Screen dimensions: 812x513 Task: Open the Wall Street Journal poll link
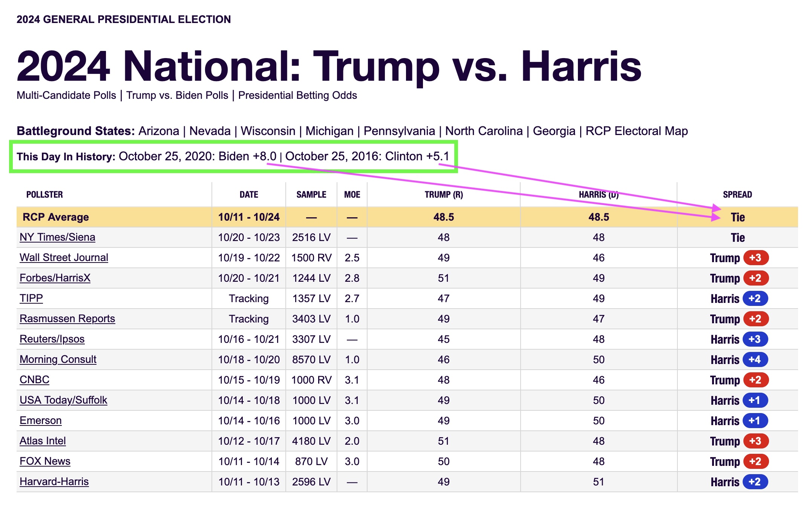[64, 258]
